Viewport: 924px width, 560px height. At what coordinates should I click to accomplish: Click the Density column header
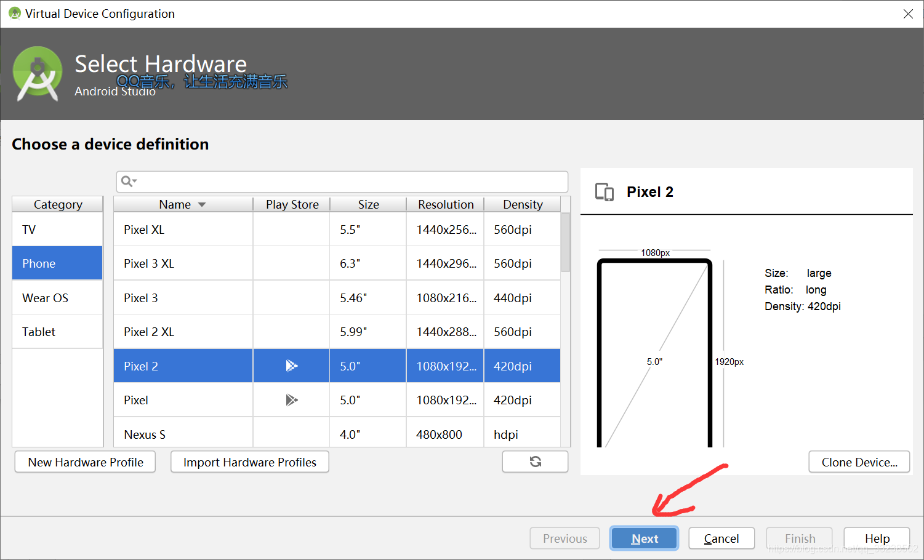pyautogui.click(x=523, y=204)
